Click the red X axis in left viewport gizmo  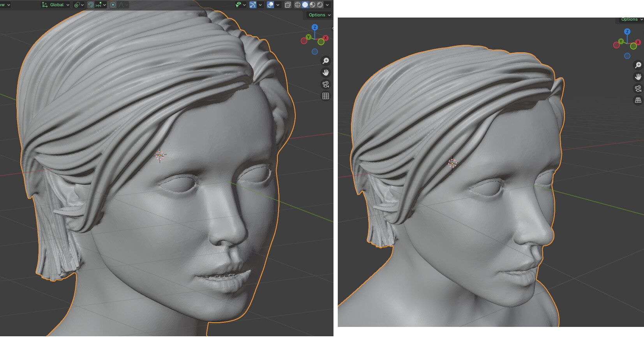click(x=326, y=38)
